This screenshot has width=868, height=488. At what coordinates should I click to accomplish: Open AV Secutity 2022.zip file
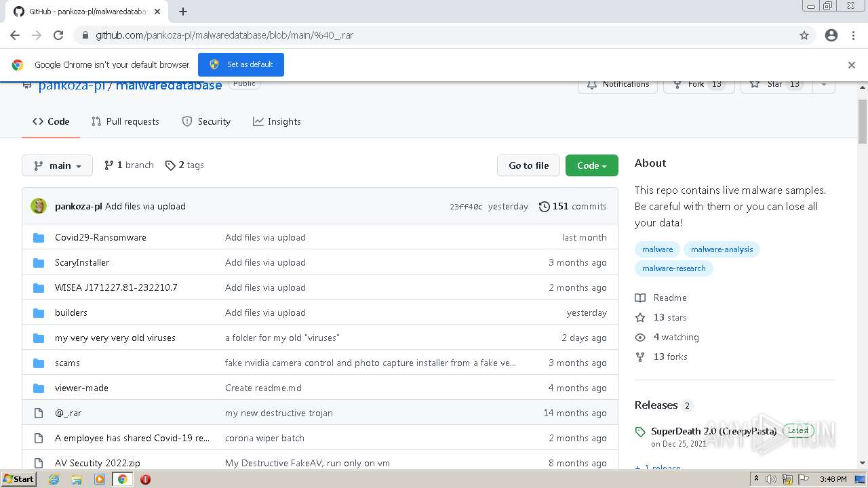(x=98, y=463)
